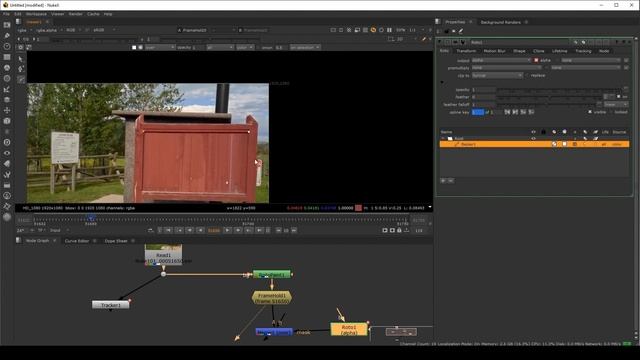
Task: Open the Merge nodes toolbar menu
Action: (x=7, y=100)
